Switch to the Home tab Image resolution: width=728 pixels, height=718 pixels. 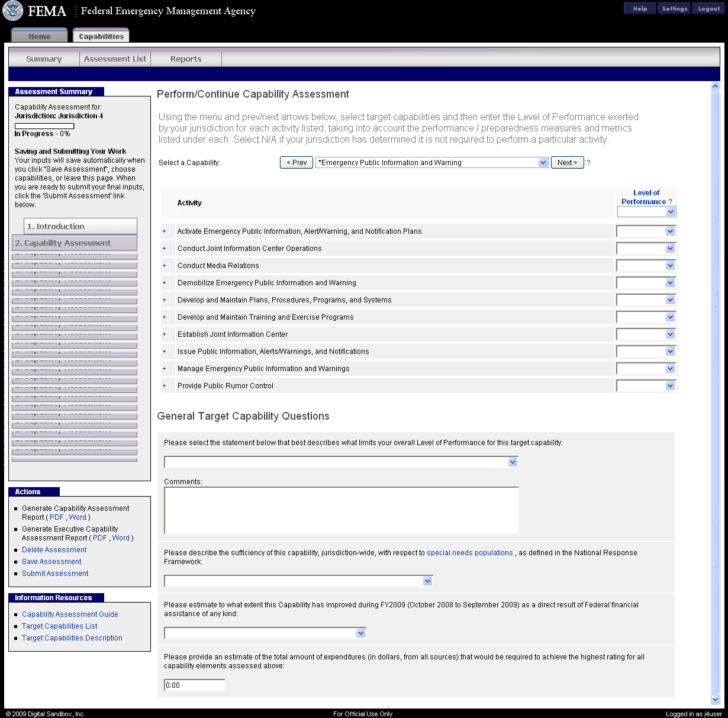[40, 36]
